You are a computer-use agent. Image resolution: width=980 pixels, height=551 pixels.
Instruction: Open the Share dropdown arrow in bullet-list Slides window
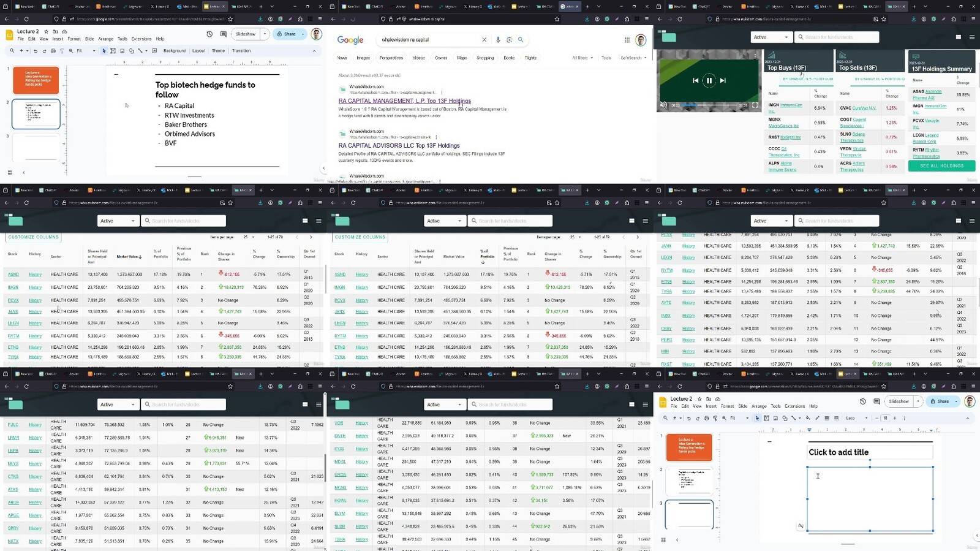tap(303, 34)
